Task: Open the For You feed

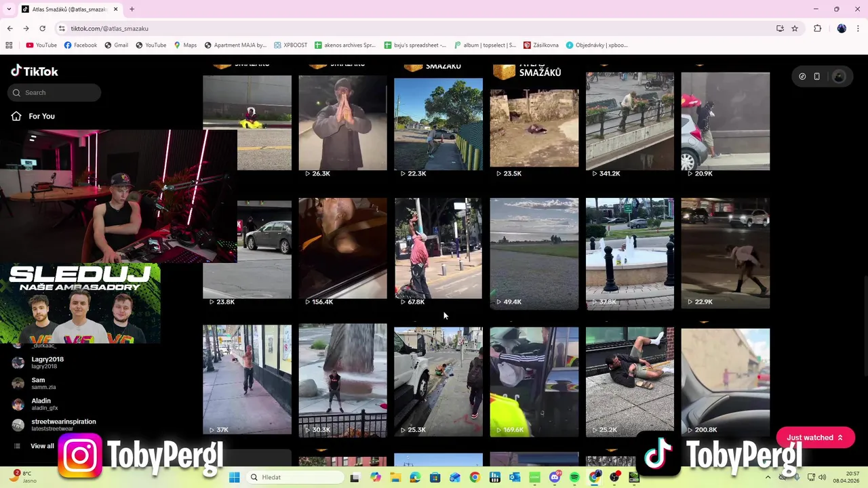Action: coord(33,117)
